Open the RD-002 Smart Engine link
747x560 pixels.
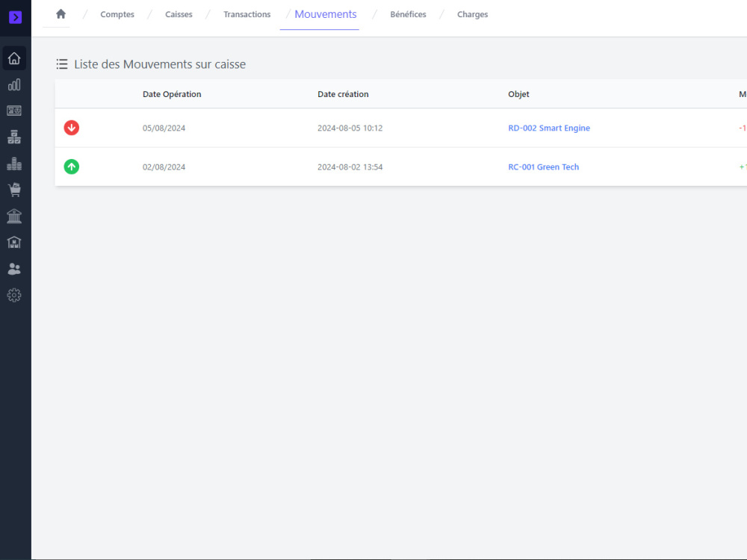tap(549, 128)
